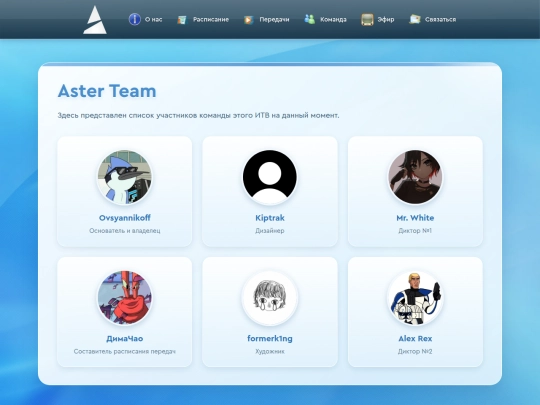Open the Alex Rex name link

tap(415, 339)
